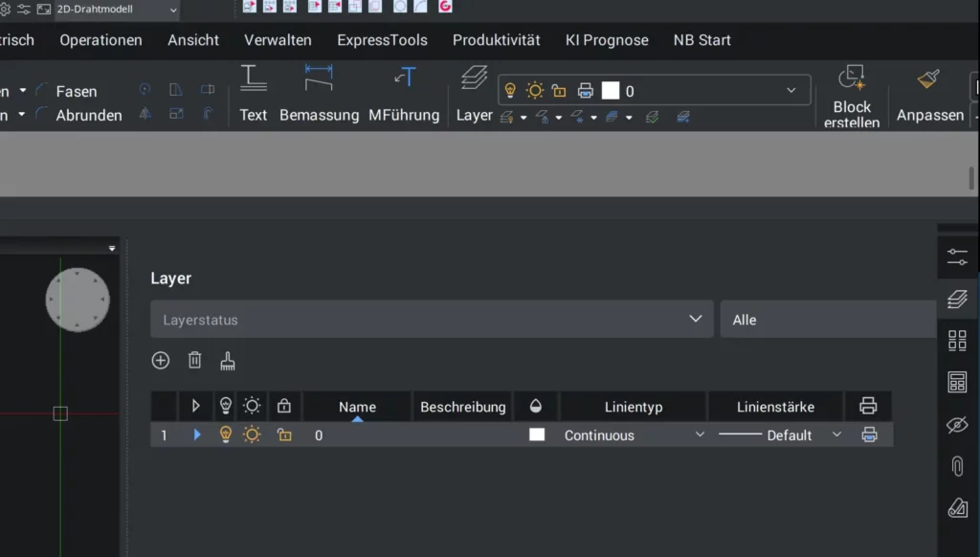Select the Abrunden fillet tool
This screenshot has height=557, width=980.
click(x=78, y=115)
